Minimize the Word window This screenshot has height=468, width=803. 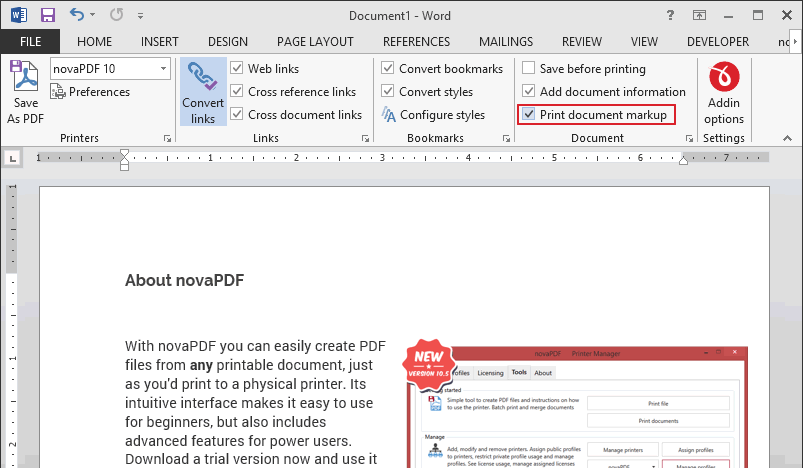pyautogui.click(x=729, y=15)
